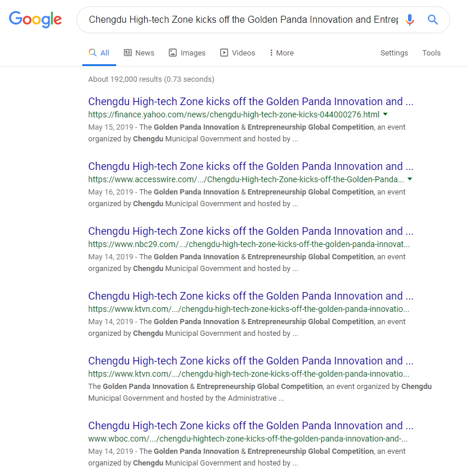Open the wboc.com result headline
Image resolution: width=467 pixels, height=476 pixels.
pos(250,426)
